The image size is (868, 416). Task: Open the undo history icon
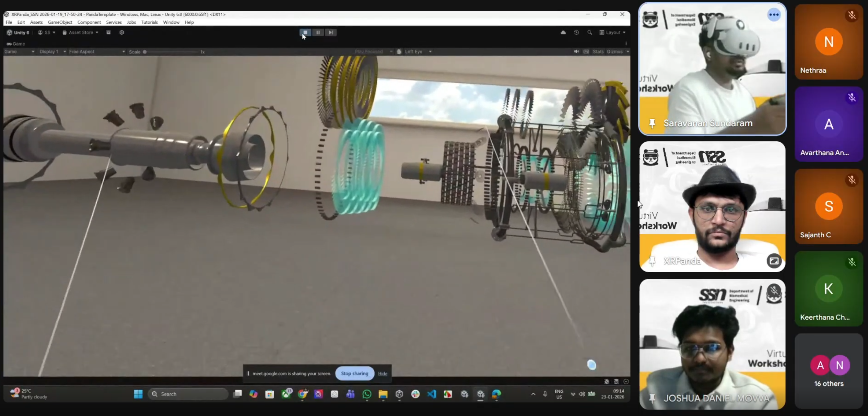[576, 32]
